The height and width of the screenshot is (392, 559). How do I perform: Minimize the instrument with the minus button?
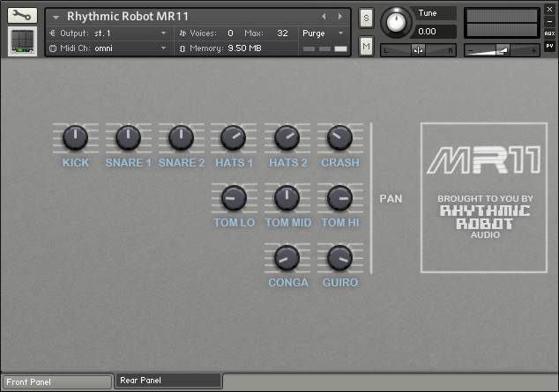pyautogui.click(x=549, y=21)
